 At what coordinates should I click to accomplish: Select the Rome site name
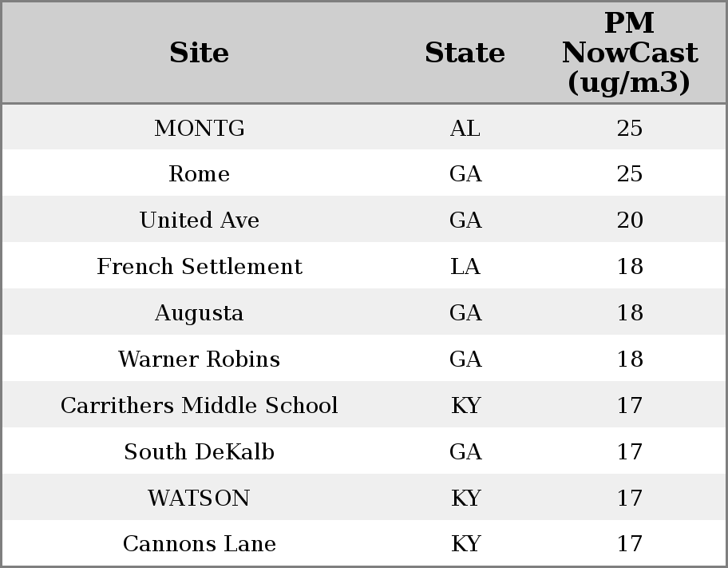[200, 174]
